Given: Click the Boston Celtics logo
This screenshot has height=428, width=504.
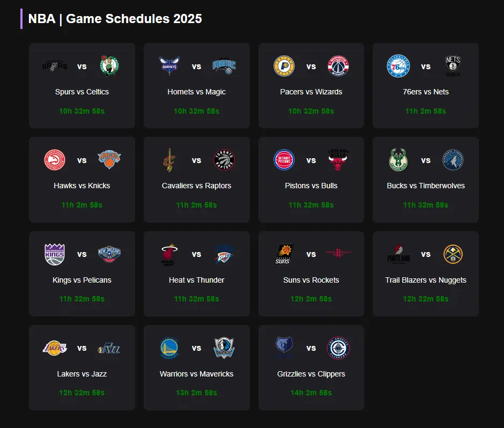Looking at the screenshot, I should pyautogui.click(x=109, y=66).
